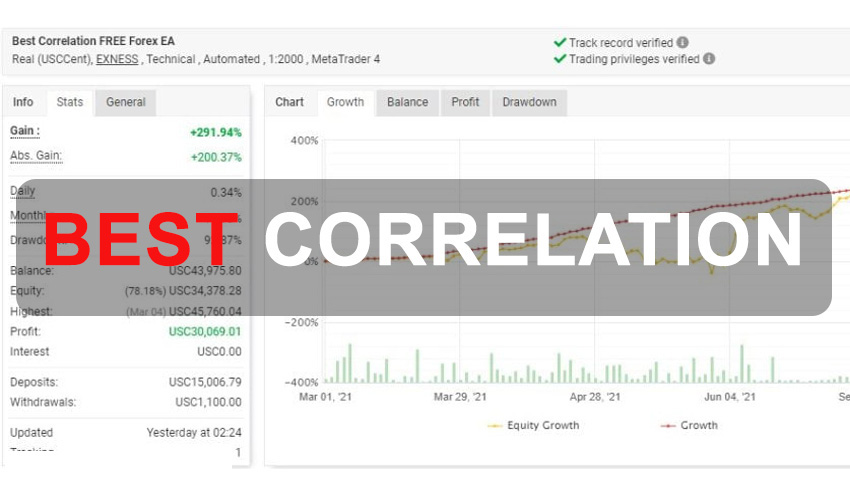Image resolution: width=850 pixels, height=500 pixels.
Task: Open the Drawdown chart tab
Action: 530,102
